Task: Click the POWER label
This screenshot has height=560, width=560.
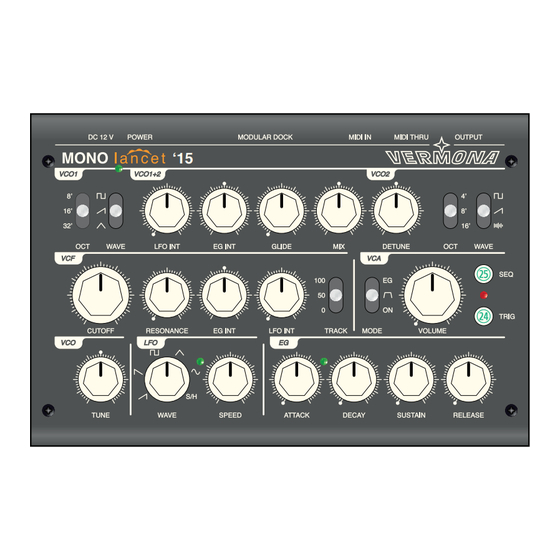Action: coord(140,137)
